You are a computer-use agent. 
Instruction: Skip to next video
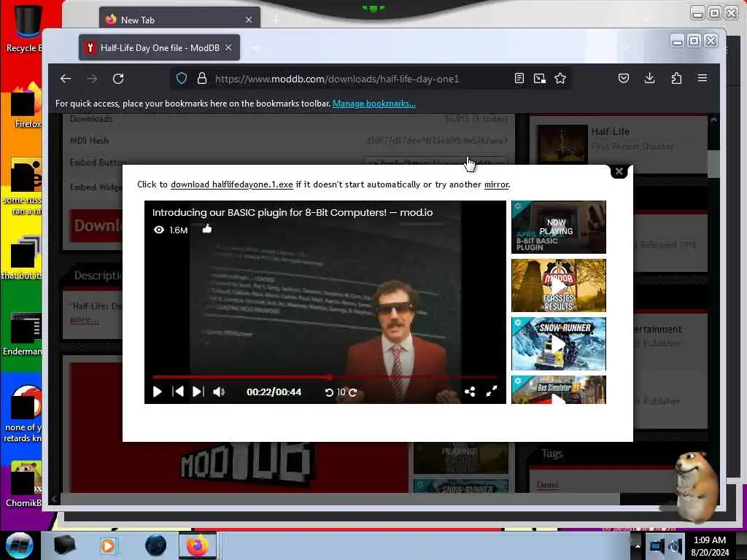(x=198, y=392)
